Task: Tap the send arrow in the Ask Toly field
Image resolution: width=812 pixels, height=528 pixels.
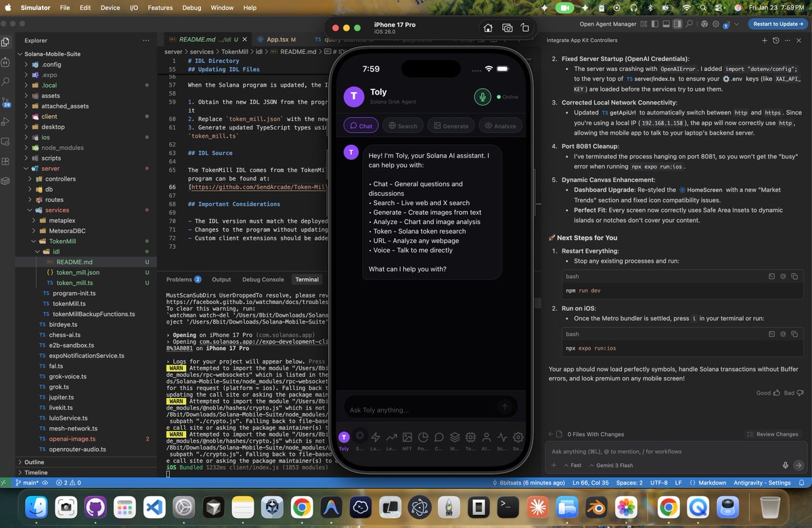Action: (504, 407)
